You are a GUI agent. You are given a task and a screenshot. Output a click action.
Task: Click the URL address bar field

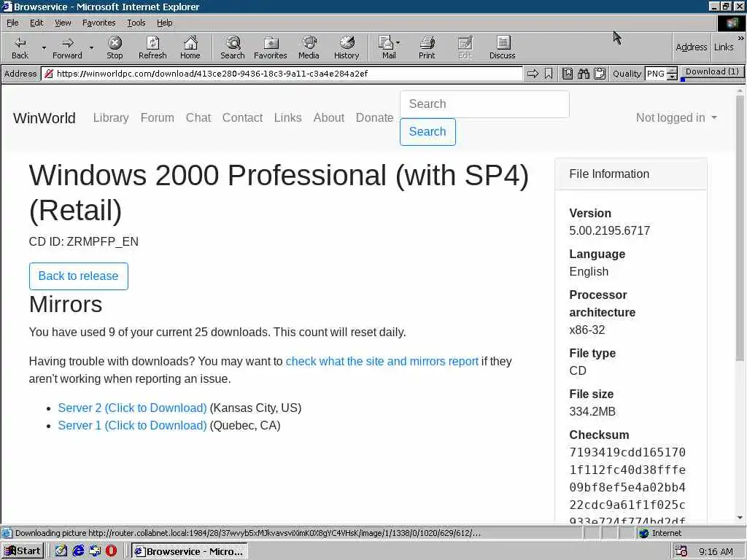click(x=282, y=74)
